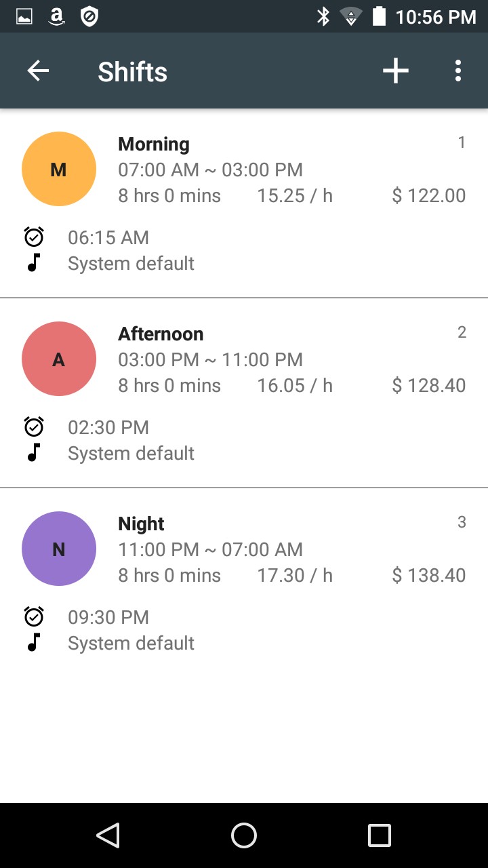The height and width of the screenshot is (868, 488).
Task: Open recent apps with square button
Action: pyautogui.click(x=380, y=835)
